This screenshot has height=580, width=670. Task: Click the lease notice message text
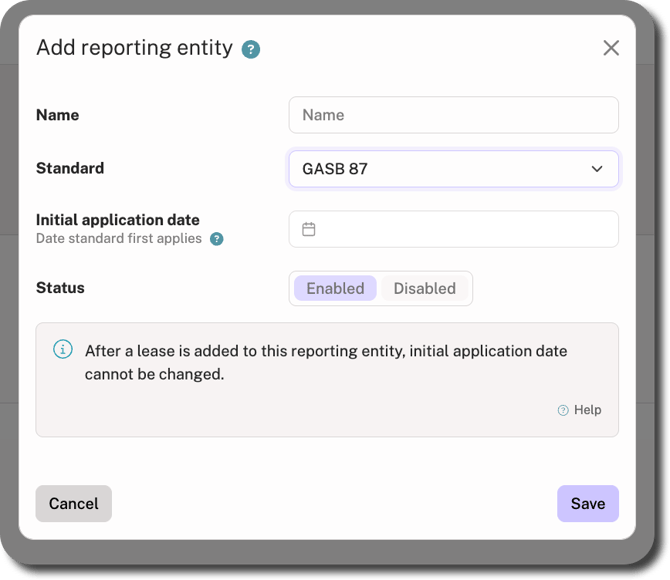pyautogui.click(x=326, y=362)
